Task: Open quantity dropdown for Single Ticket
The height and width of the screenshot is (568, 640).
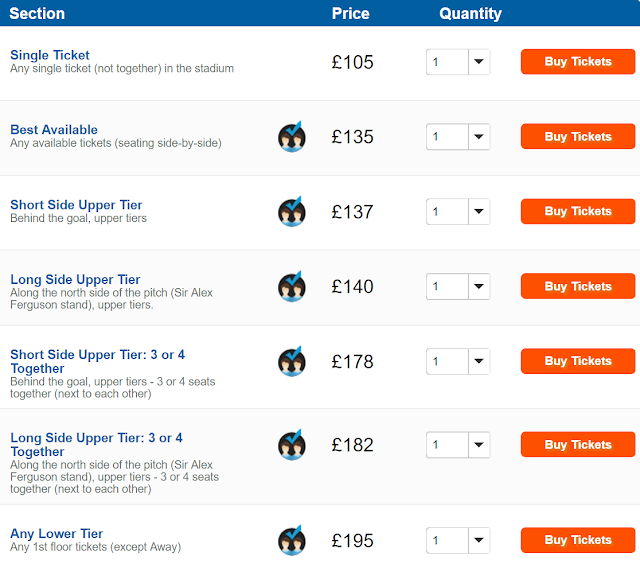Action: [x=458, y=62]
